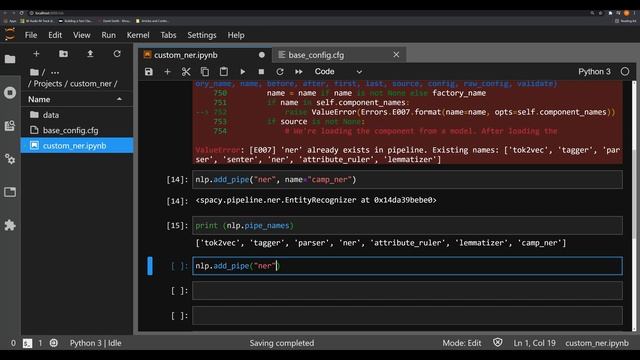640x360 pixels.
Task: Click the last empty code cell
Action: tap(407, 316)
